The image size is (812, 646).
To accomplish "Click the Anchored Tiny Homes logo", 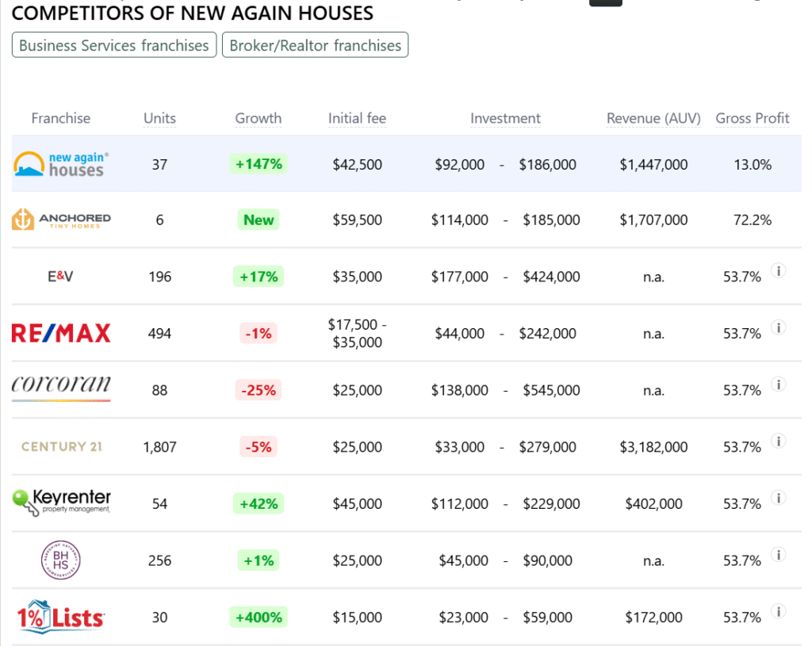I will [x=61, y=220].
